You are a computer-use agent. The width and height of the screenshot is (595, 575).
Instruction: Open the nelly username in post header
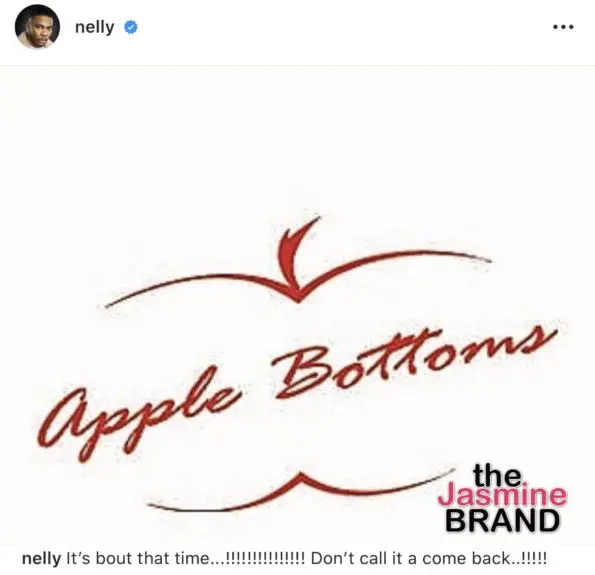(x=94, y=28)
